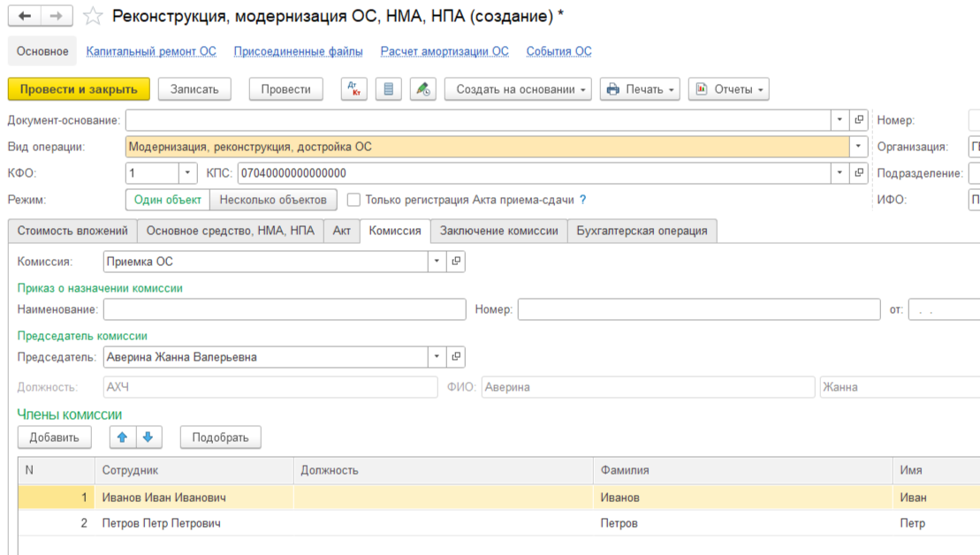Click the Председатель field Аверина Жанна Валерьевна
Image resolution: width=980 pixels, height=555 pixels.
click(266, 357)
